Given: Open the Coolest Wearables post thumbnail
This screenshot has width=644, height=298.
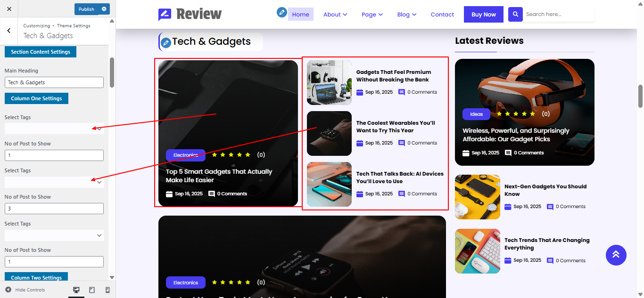Looking at the screenshot, I should pos(329,133).
